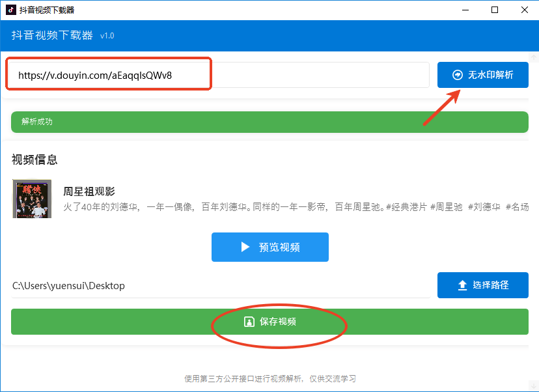Select the 无水印解析 parse button
The width and height of the screenshot is (539, 392).
[x=482, y=74]
